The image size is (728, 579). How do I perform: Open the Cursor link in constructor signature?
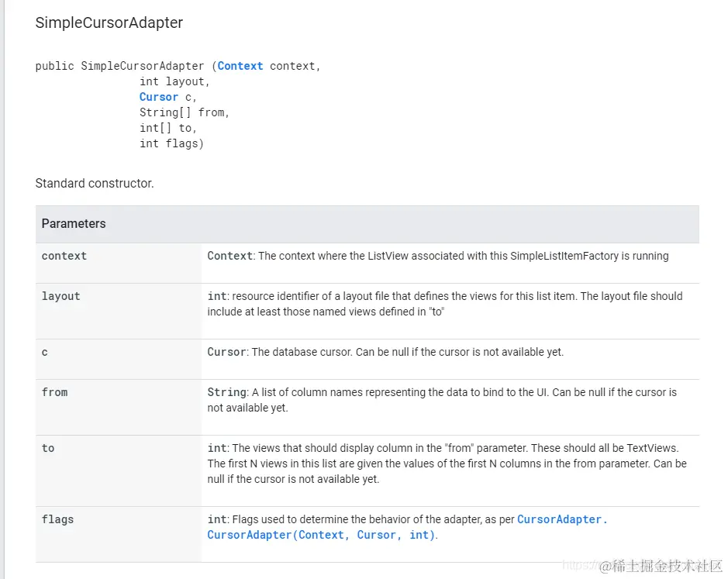tap(159, 97)
